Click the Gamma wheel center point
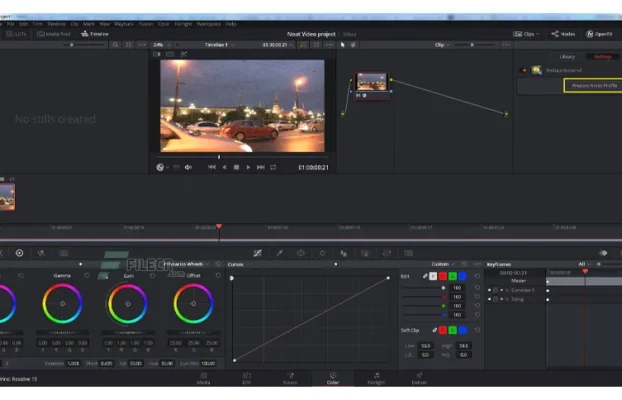The height and width of the screenshot is (400, 622). (x=62, y=304)
